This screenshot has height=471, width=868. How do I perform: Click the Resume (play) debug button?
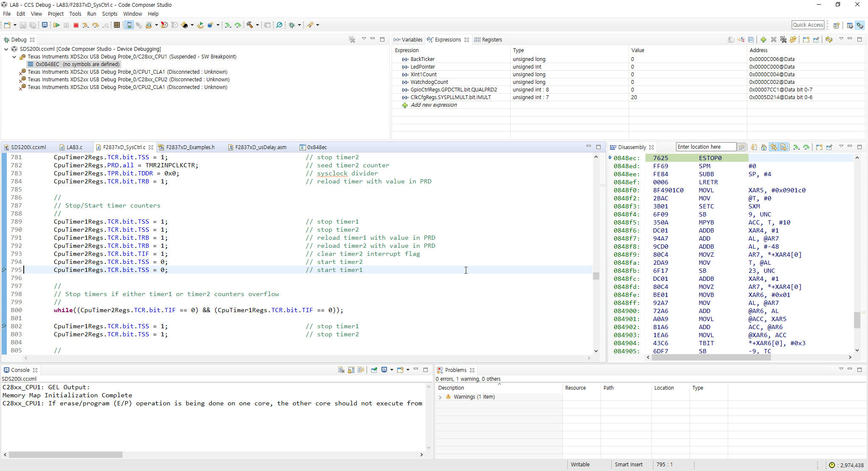tap(56, 25)
